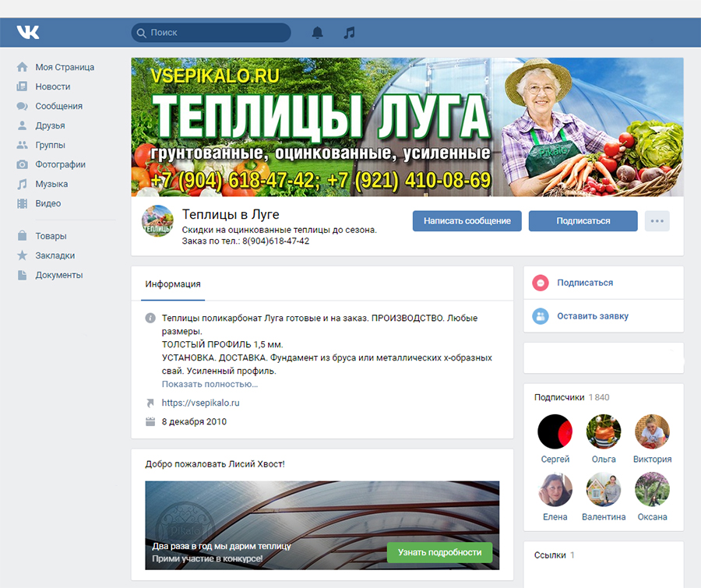Open subscriber Оксана's avatar
The height and width of the screenshot is (588, 701).
point(652,490)
